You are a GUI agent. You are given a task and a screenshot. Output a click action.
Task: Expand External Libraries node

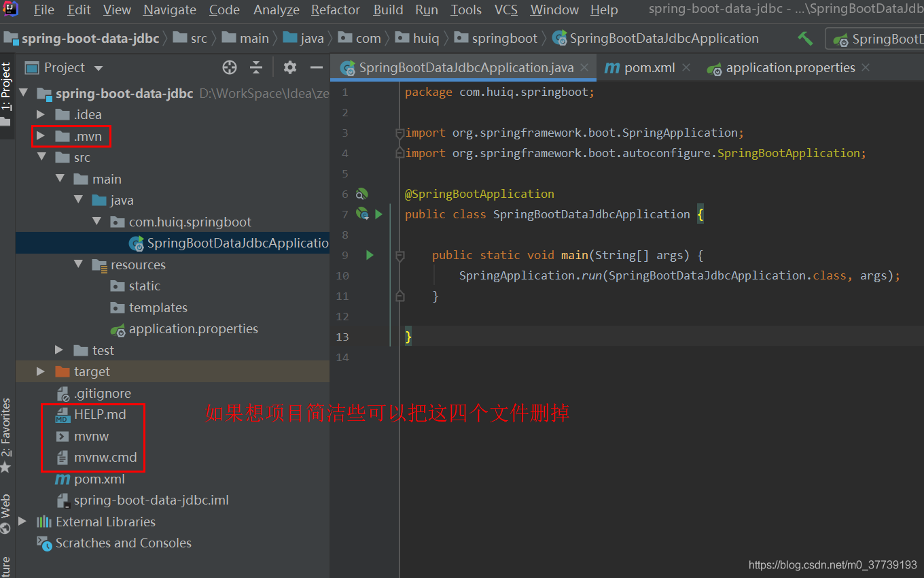[22, 522]
